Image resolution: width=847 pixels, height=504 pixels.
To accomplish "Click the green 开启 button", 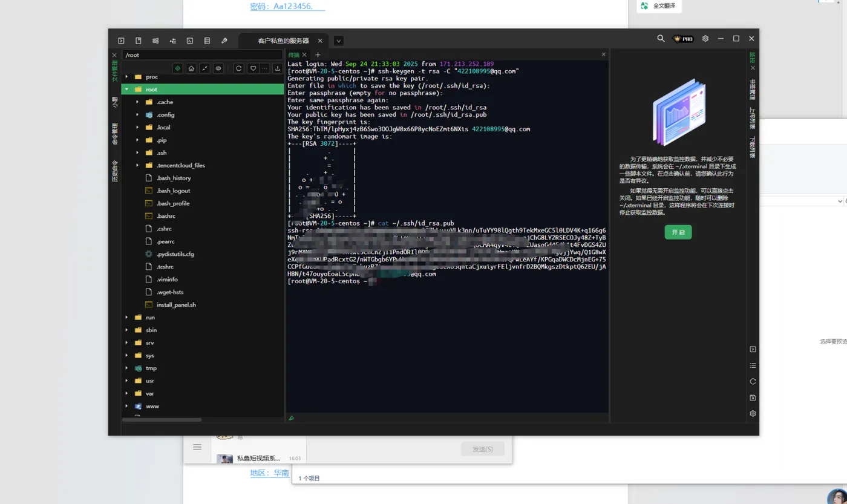I will pyautogui.click(x=678, y=232).
